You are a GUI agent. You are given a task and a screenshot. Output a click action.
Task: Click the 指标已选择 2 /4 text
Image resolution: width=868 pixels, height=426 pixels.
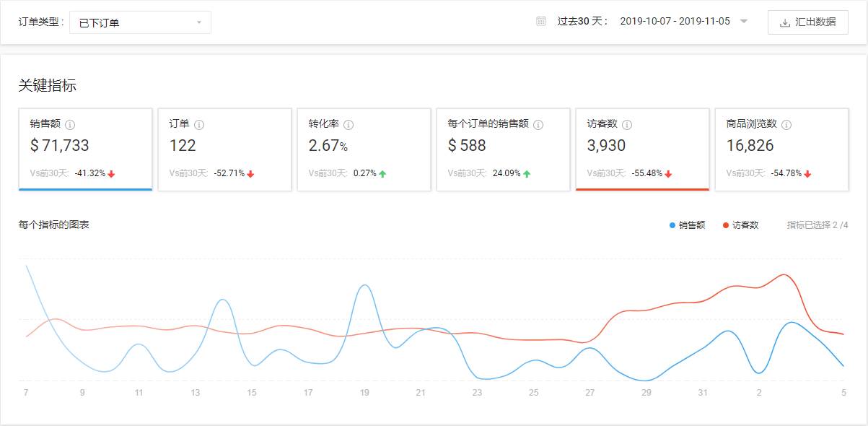817,225
